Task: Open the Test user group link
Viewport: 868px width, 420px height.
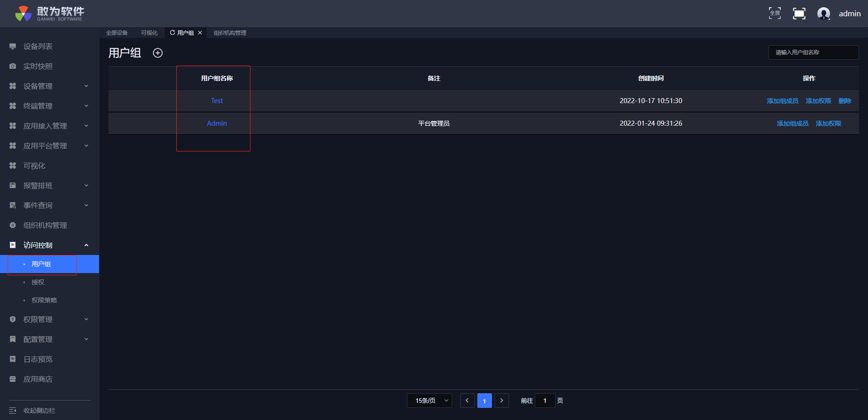Action: click(x=217, y=101)
